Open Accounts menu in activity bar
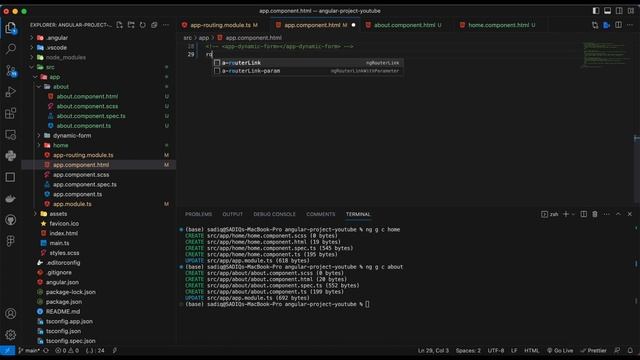 point(11,313)
